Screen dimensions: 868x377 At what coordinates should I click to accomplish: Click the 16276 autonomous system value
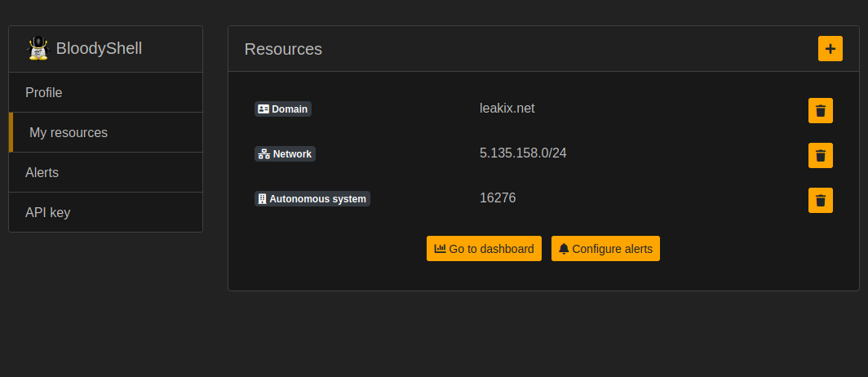point(498,197)
